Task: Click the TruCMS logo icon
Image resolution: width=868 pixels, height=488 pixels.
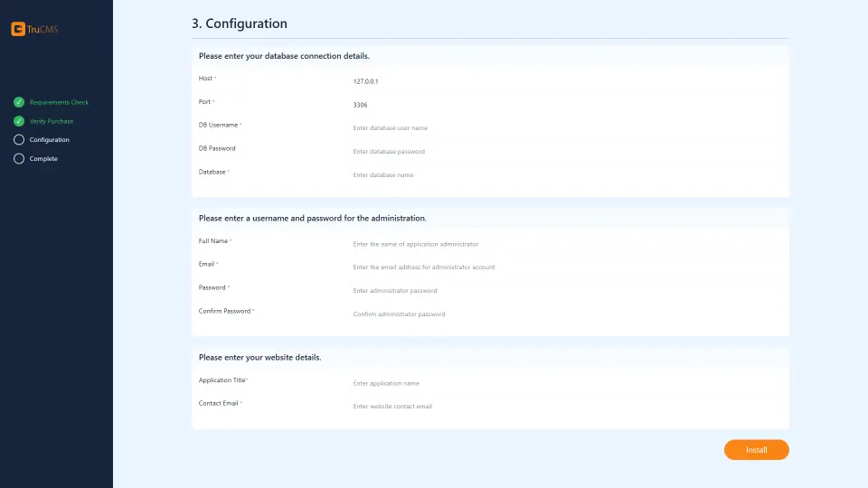Action: [x=18, y=29]
